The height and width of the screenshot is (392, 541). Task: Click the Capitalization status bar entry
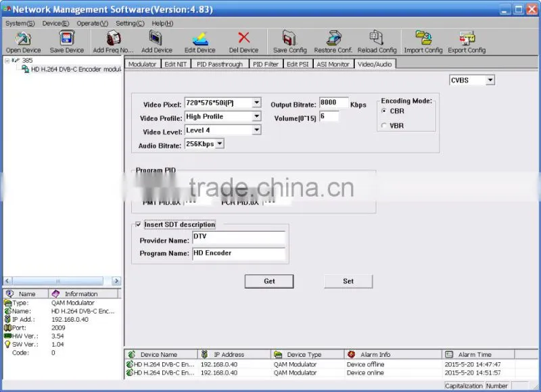(x=464, y=385)
